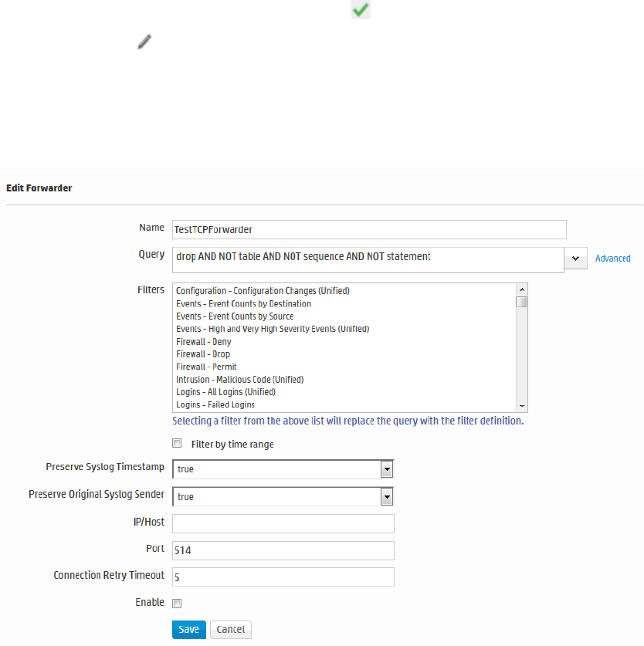Open the Preserve Original Syslog Sender dropdown

(x=387, y=497)
